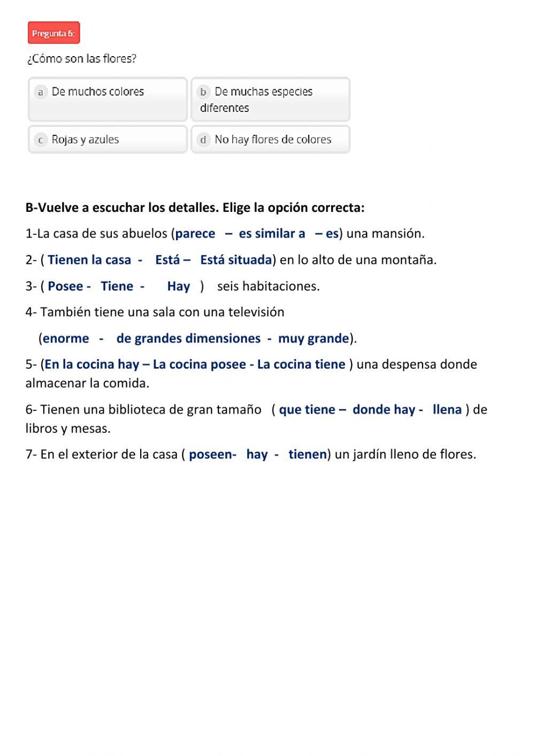Screen dimensions: 535x756
Task: Choose option 'De muchas especies diferentes'
Action: tap(270, 99)
